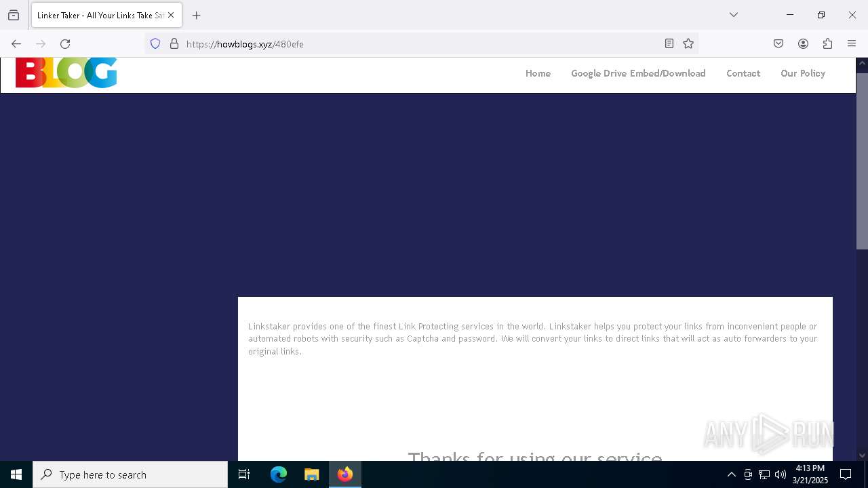
Task: Open File Explorer from taskbar
Action: [311, 474]
